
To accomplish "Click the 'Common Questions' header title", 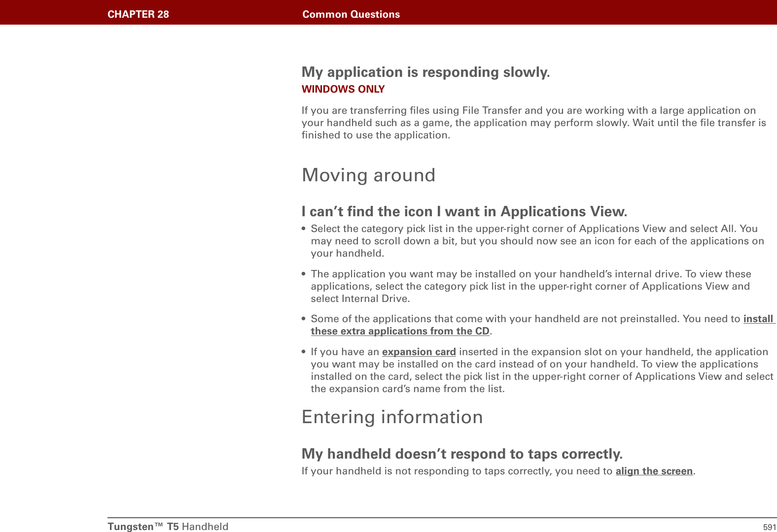I will (x=351, y=14).
